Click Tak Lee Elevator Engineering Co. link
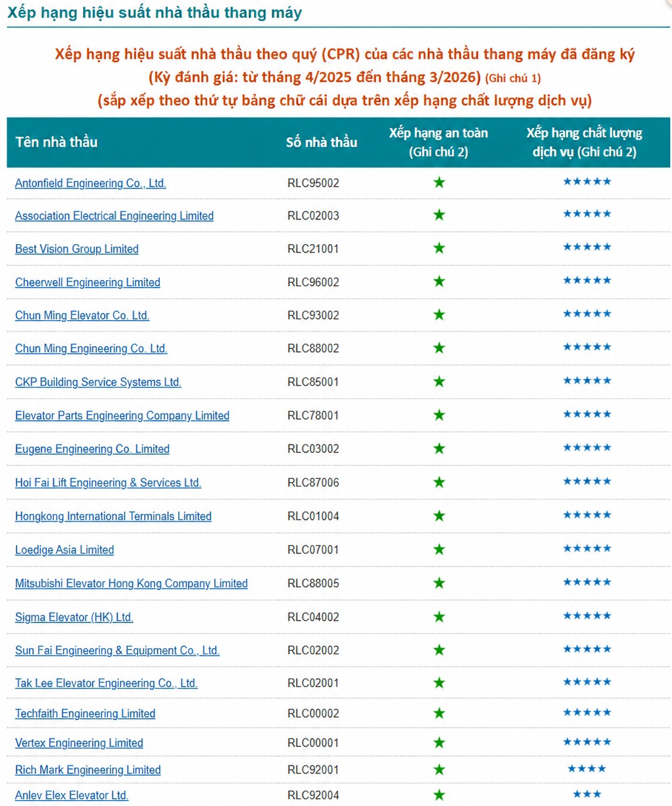The height and width of the screenshot is (806, 672). (x=106, y=683)
